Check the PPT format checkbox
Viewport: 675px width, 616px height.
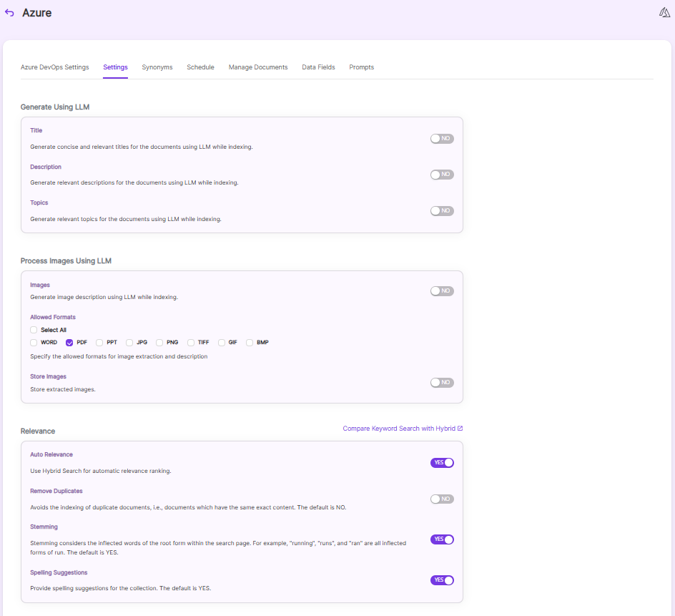tap(99, 343)
